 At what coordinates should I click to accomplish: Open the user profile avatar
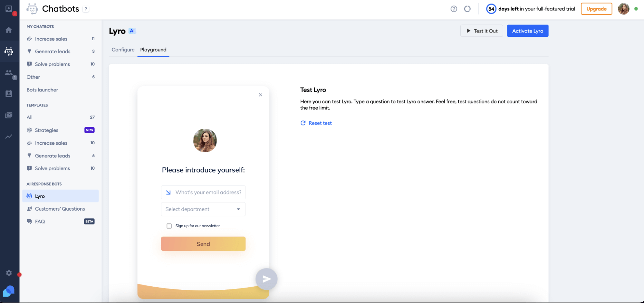click(x=623, y=9)
